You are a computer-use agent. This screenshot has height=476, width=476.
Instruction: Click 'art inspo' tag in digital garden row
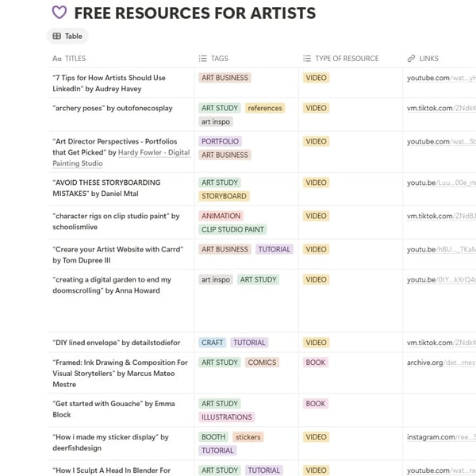(x=216, y=279)
